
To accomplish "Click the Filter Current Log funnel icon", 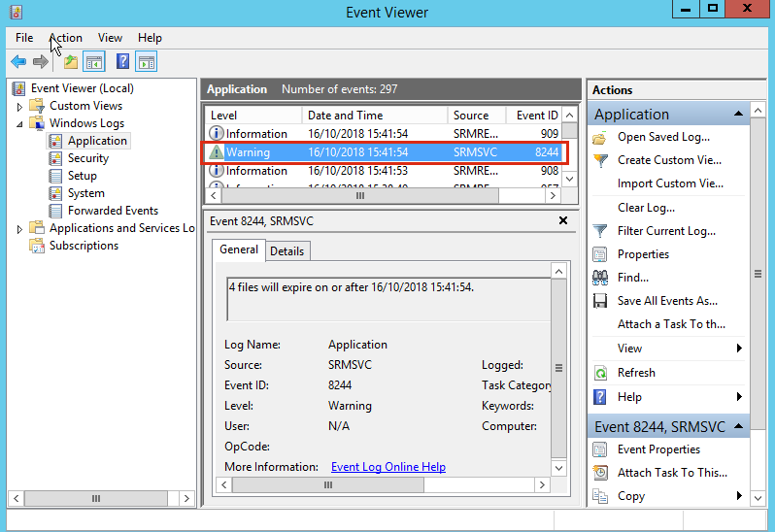I will (600, 231).
